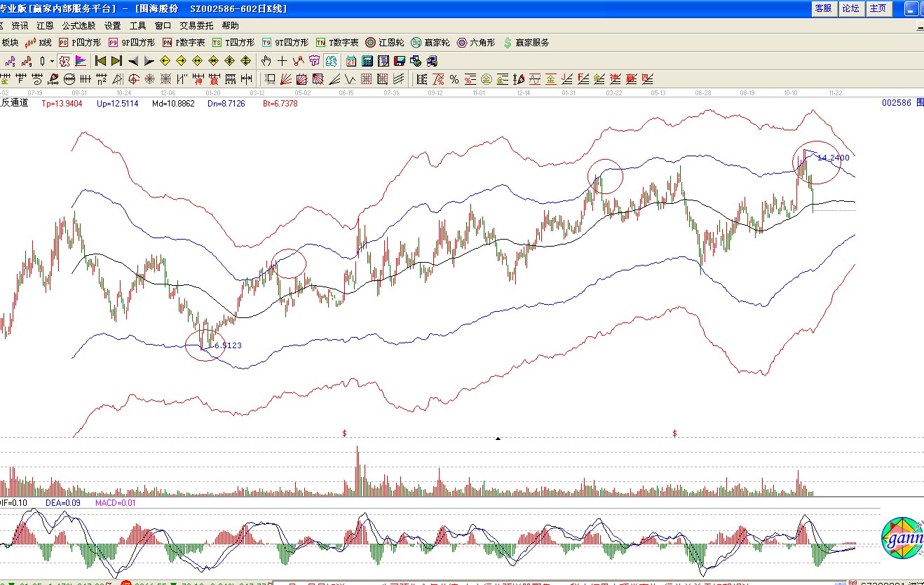The height and width of the screenshot is (585, 924).
Task: Open the 工具 menu
Action: (x=138, y=25)
